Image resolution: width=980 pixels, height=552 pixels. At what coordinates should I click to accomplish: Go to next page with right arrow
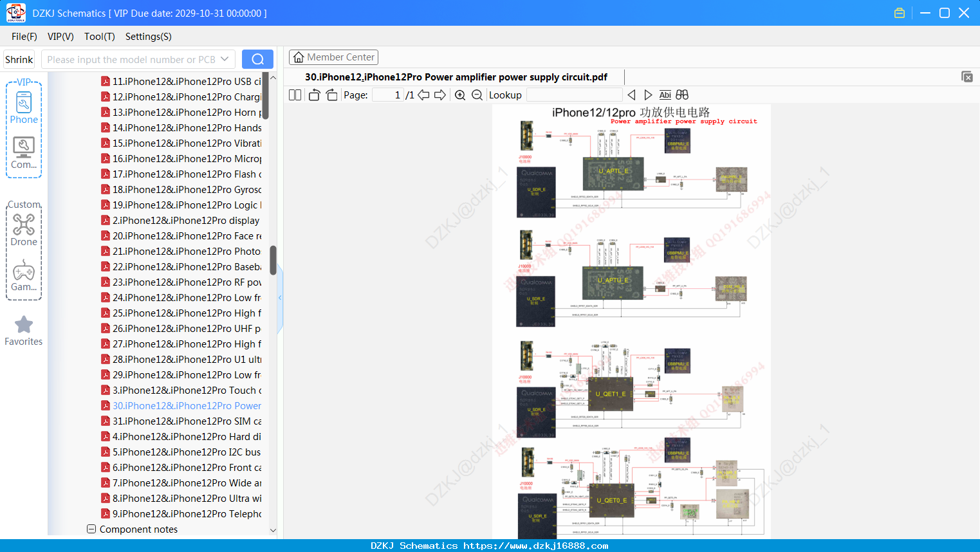point(440,95)
